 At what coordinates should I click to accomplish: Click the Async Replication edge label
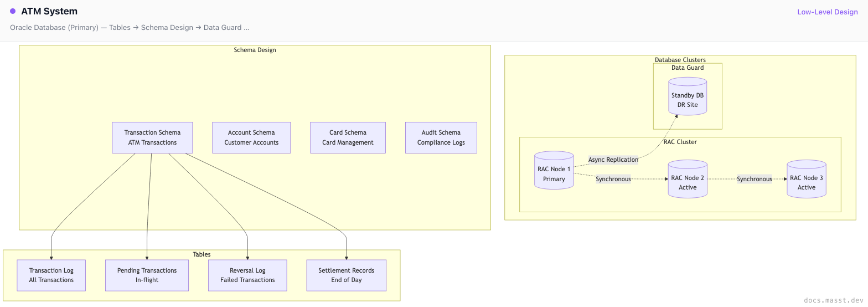pyautogui.click(x=613, y=160)
